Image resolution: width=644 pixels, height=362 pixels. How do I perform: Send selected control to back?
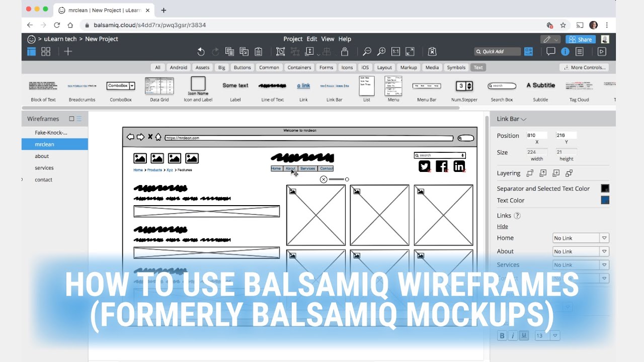569,173
